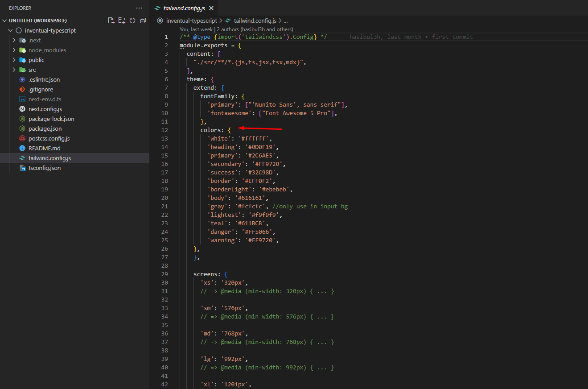Click the Tailwind icon on the editor tab
This screenshot has height=389, width=588.
click(157, 8)
